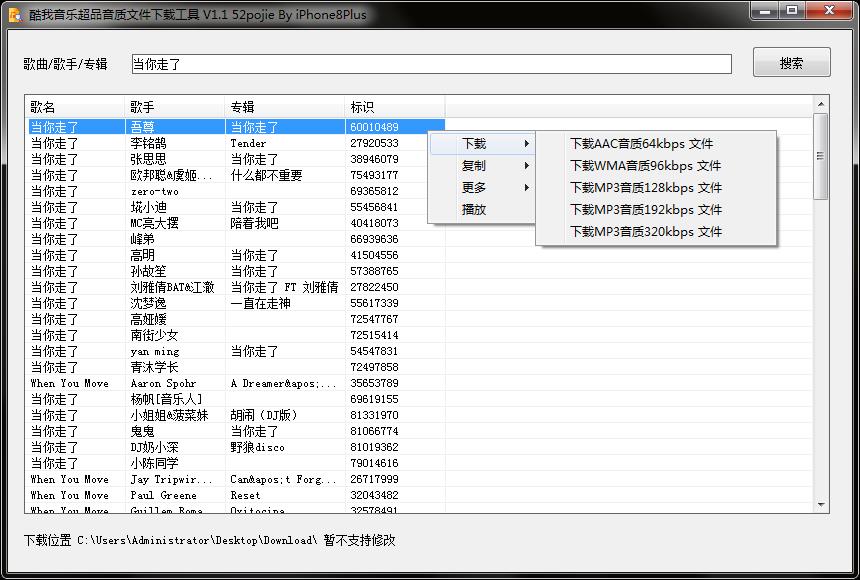Click the album cell Tender
Image resolution: width=860 pixels, height=580 pixels.
click(x=248, y=143)
